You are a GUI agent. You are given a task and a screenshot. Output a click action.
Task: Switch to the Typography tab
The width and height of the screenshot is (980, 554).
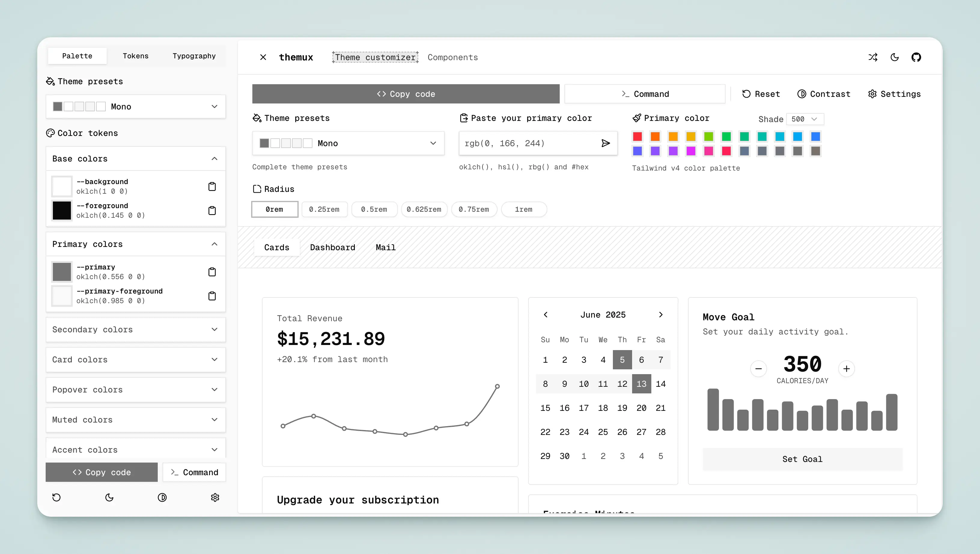(194, 56)
